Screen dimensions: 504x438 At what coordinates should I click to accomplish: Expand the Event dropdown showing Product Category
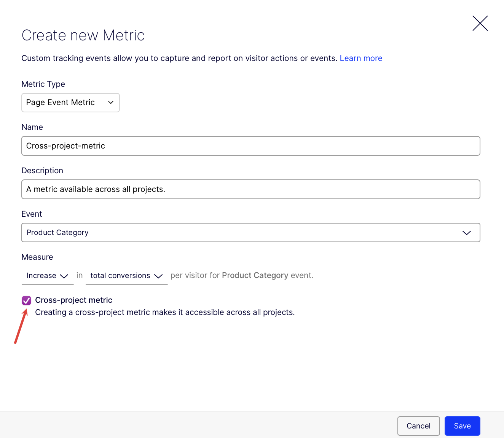tap(250, 232)
